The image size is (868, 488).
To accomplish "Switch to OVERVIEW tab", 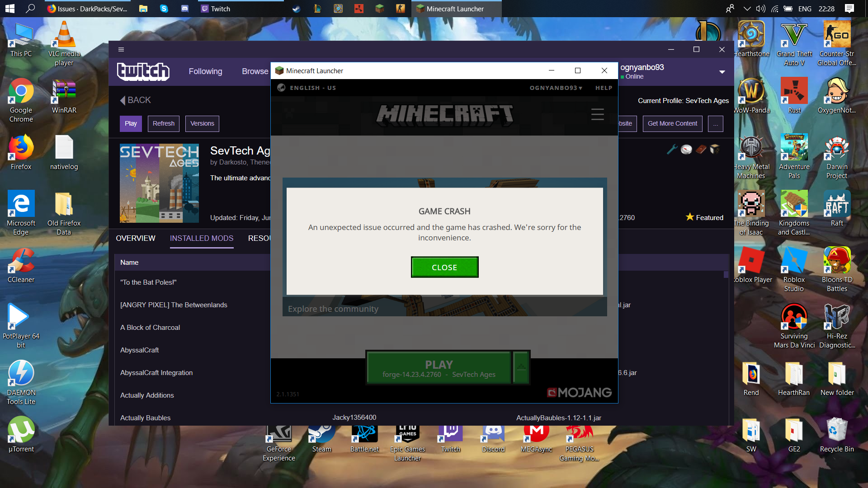I will pyautogui.click(x=136, y=238).
